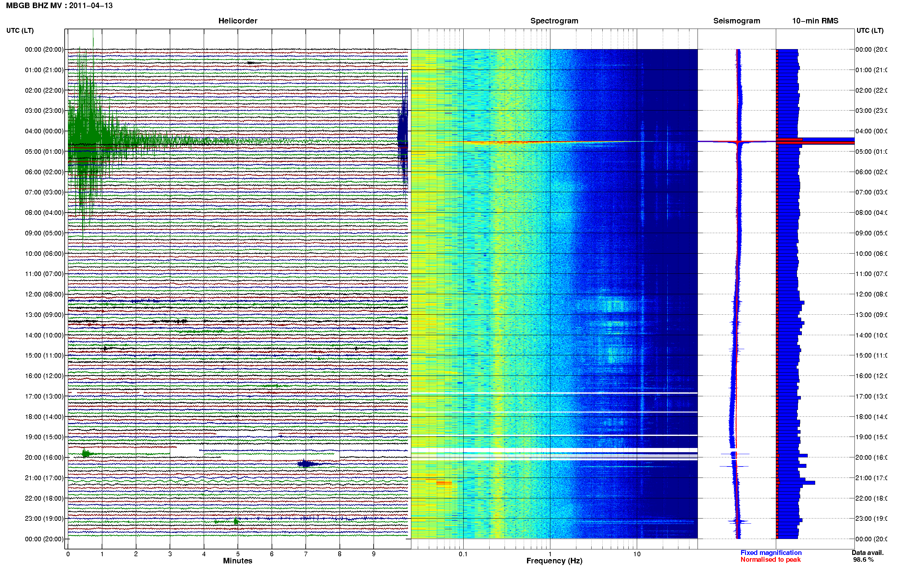
Task: Click the seismogram spike near 23:00
Action: (739, 521)
